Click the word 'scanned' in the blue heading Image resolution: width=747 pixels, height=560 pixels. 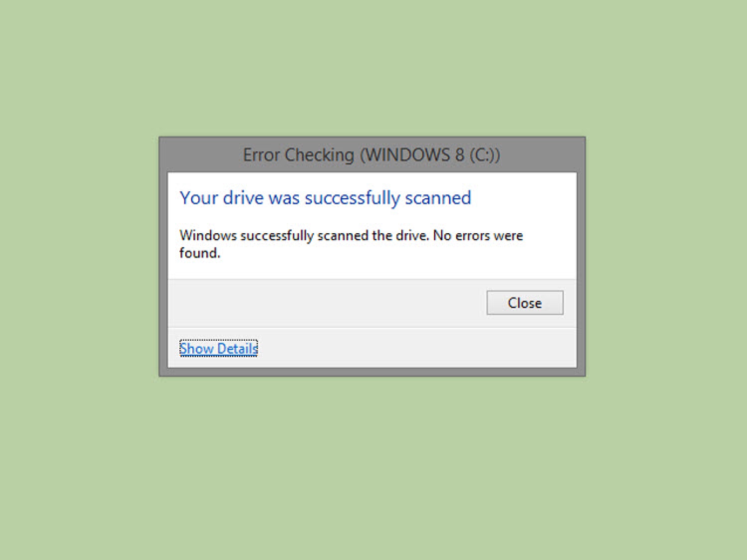click(438, 198)
